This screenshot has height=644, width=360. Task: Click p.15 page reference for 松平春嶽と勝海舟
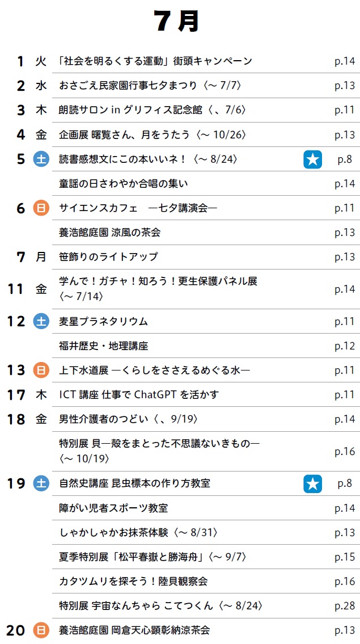pyautogui.click(x=344, y=557)
